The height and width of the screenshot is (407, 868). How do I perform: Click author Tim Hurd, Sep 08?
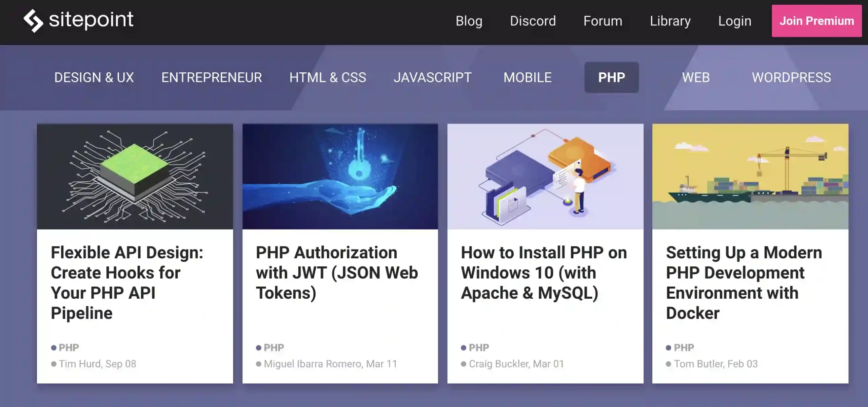click(x=97, y=364)
